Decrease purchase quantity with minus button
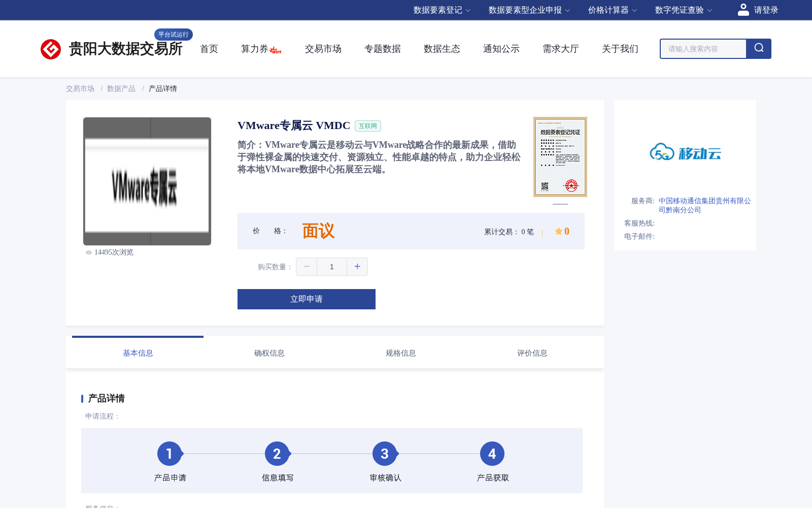The height and width of the screenshot is (508, 812). pos(307,267)
